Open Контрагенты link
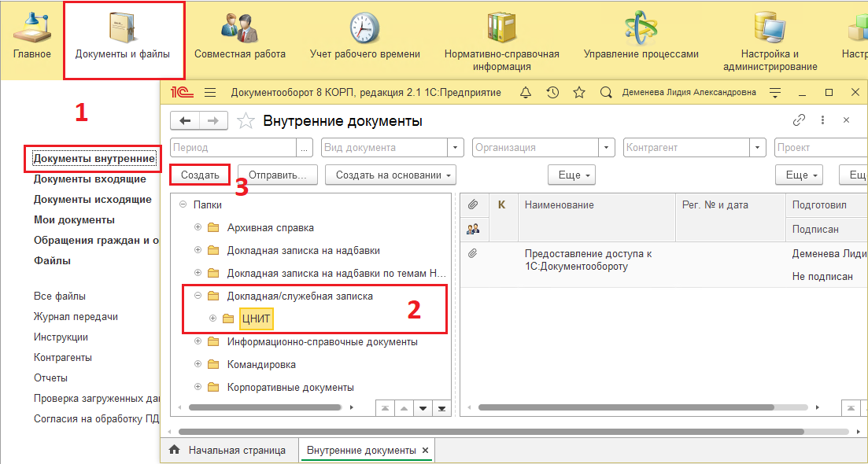Screen dimensions: 868x464 62,358
